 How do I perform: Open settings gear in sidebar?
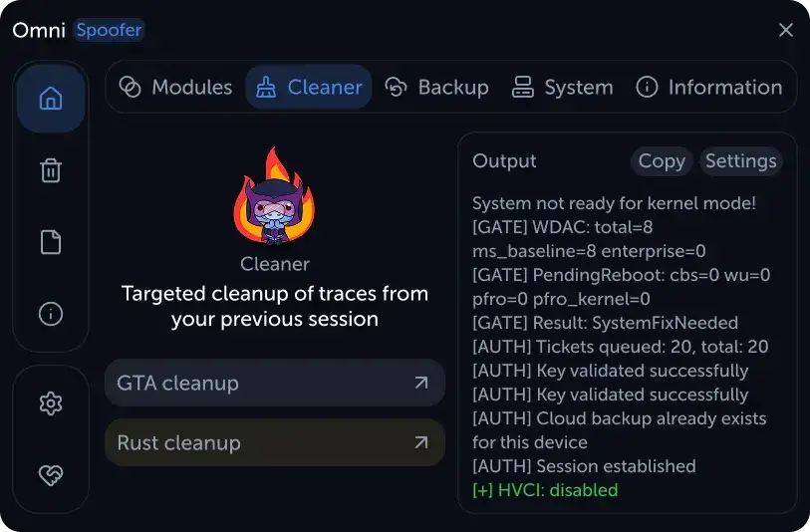(x=51, y=403)
